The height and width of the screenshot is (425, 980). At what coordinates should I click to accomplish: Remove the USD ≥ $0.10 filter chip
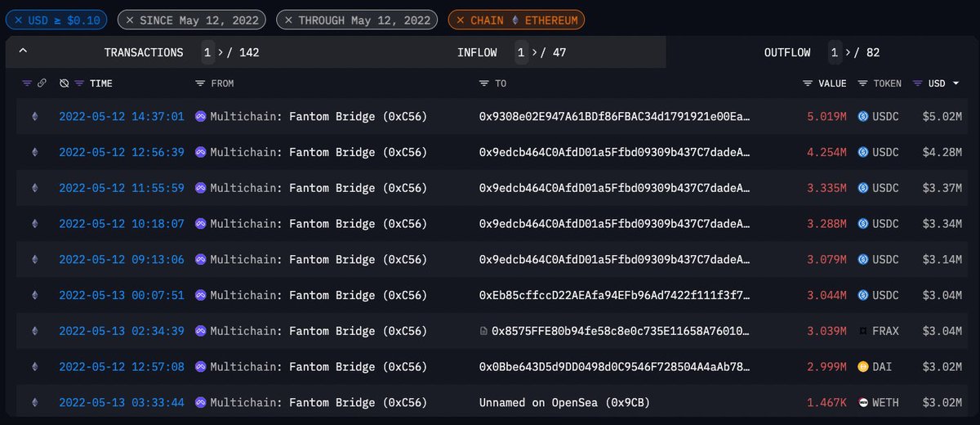[18, 20]
